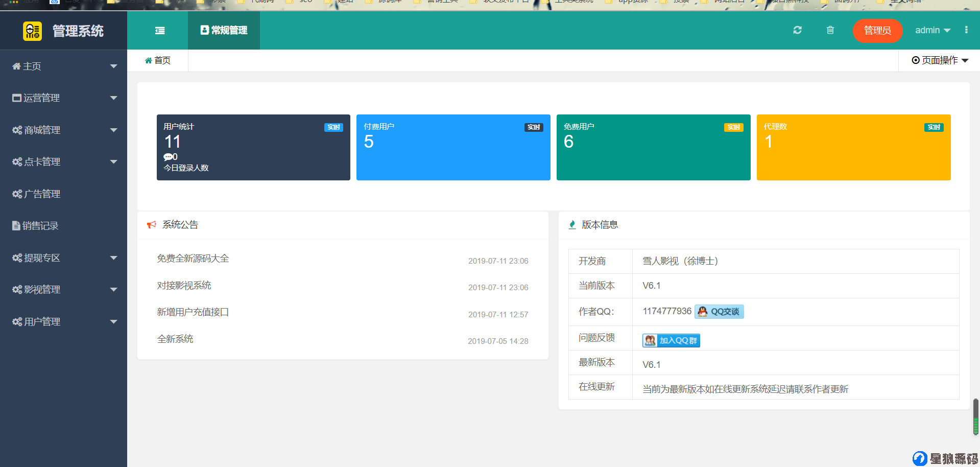This screenshot has height=467, width=980.
Task: Click the developer name 雪人影视（徐博士）
Action: click(680, 261)
